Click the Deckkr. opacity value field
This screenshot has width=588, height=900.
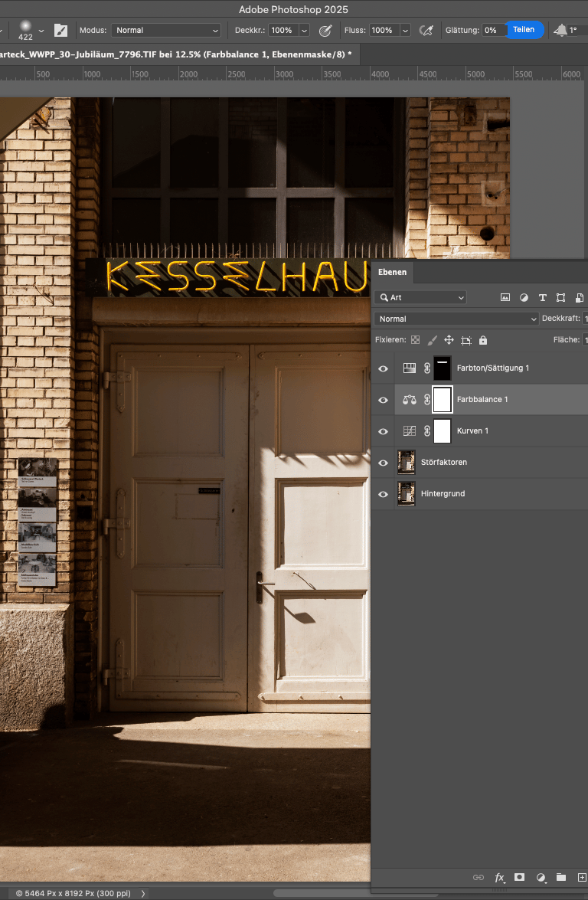[283, 31]
